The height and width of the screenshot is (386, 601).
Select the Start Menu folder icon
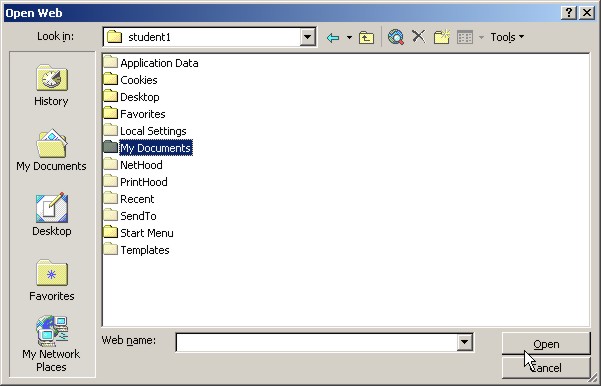(x=110, y=232)
